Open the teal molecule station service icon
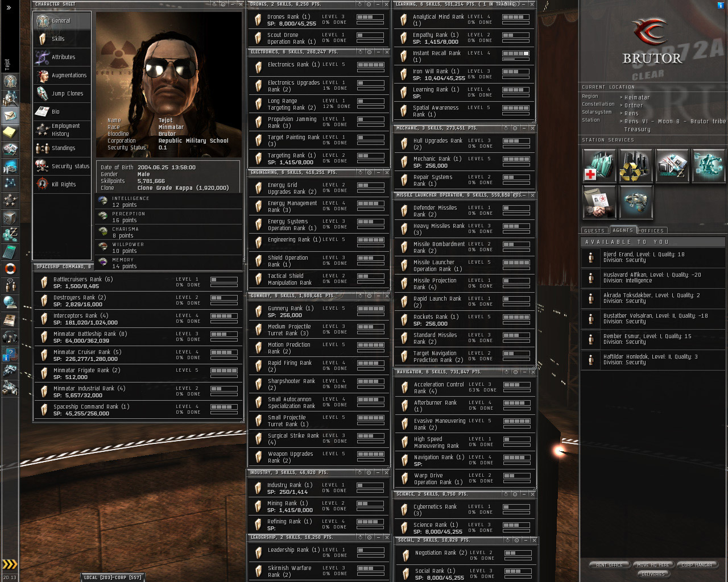Viewport: 728px width, 582px height. 708,165
